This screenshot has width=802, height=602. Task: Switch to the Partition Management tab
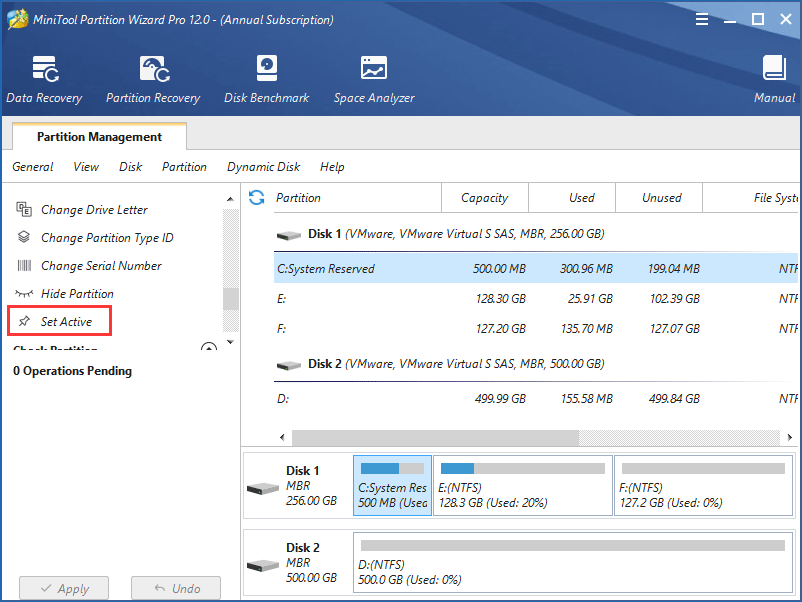tap(98, 136)
